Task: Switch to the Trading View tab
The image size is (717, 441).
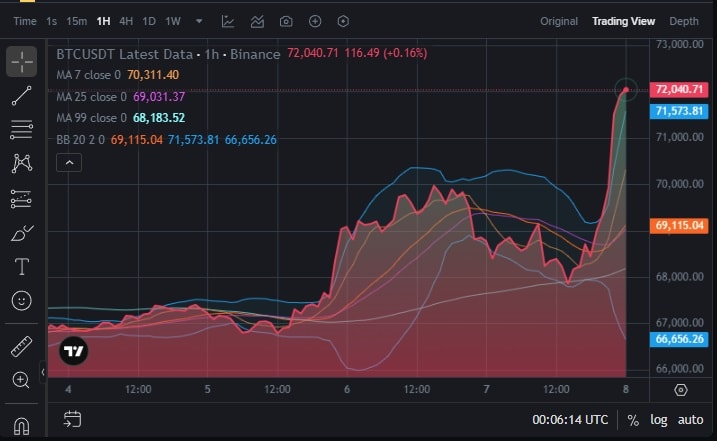Action: pyautogui.click(x=623, y=21)
